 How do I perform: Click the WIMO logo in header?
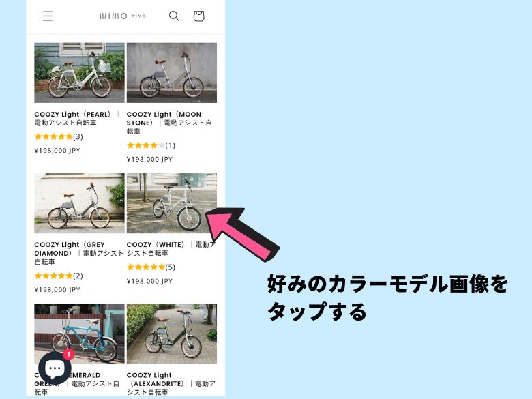[x=123, y=16]
